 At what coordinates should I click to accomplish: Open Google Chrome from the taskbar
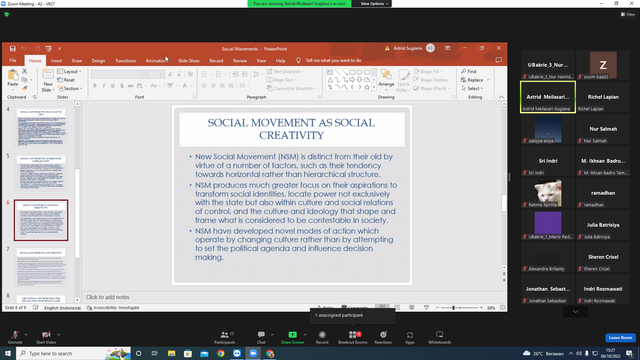pos(220,353)
